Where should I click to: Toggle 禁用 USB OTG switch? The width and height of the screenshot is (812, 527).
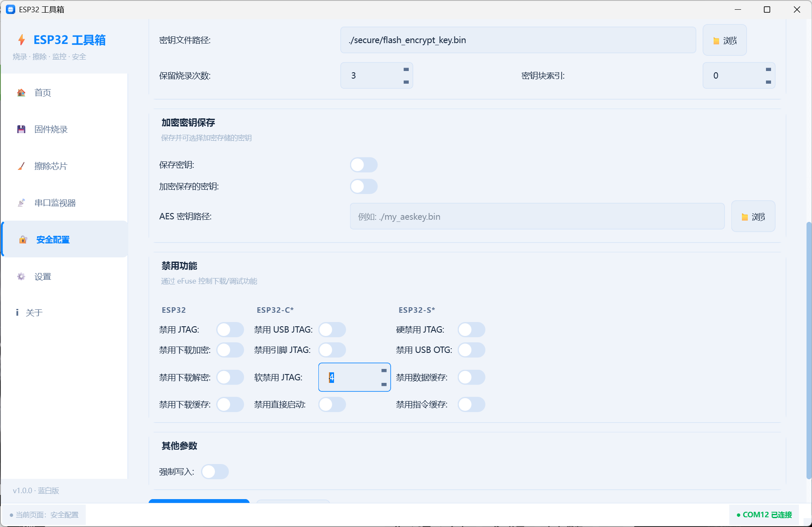[471, 350]
